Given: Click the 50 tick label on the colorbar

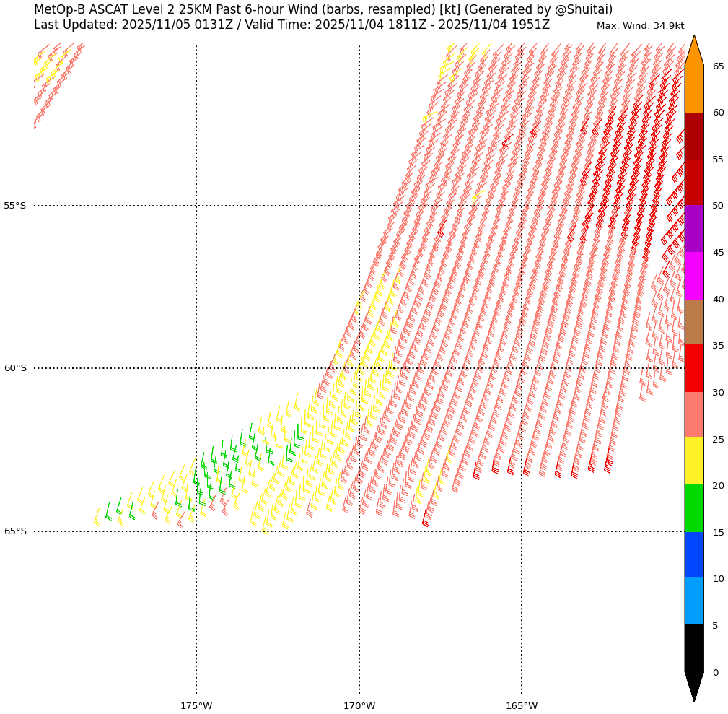Looking at the screenshot, I should (718, 206).
